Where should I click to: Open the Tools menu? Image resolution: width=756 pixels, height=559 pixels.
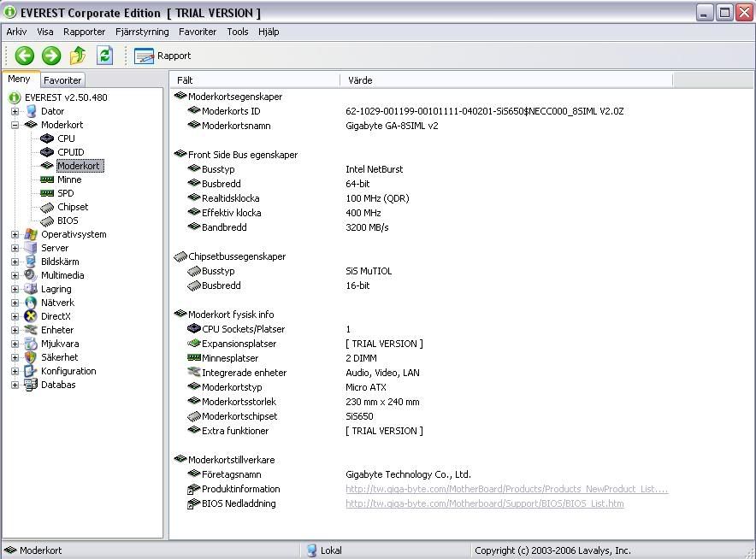click(238, 32)
